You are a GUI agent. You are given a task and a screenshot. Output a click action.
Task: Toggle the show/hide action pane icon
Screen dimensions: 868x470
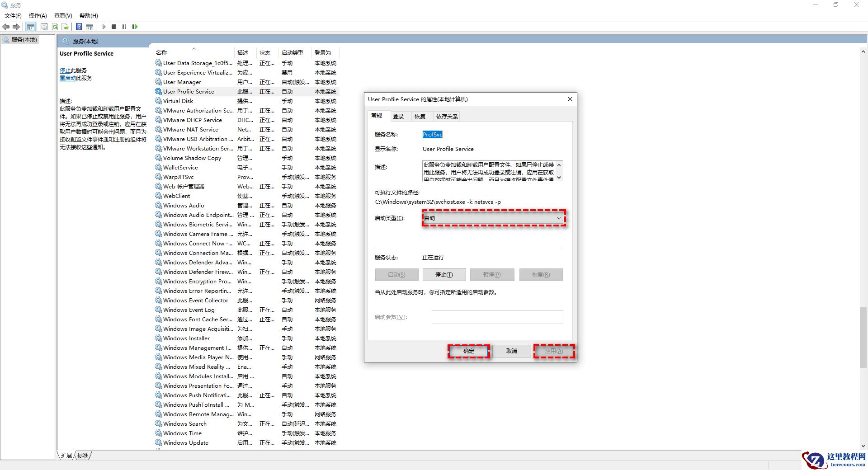90,27
